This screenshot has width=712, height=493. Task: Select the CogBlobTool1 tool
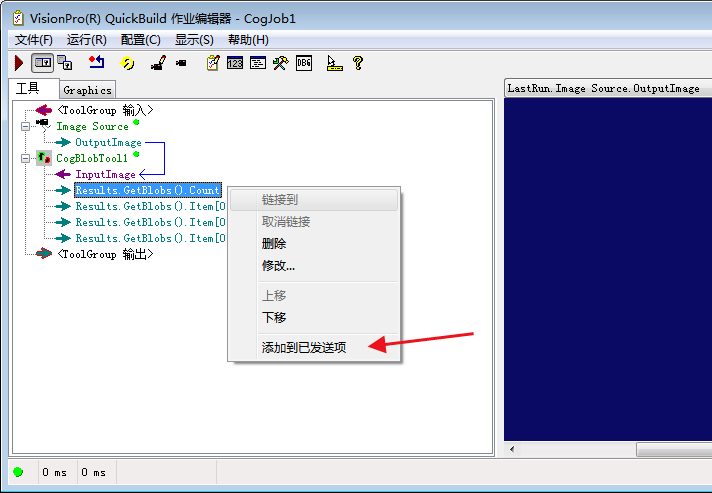pyautogui.click(x=92, y=158)
